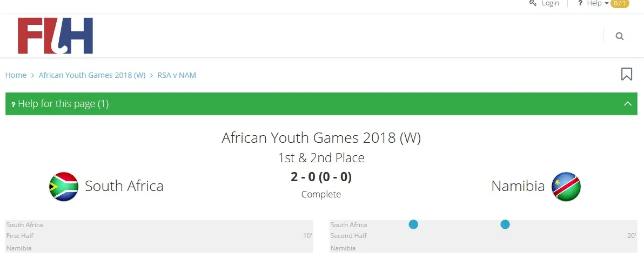Image resolution: width=644 pixels, height=258 pixels.
Task: Click the Namibia flag icon
Action: [x=566, y=187]
